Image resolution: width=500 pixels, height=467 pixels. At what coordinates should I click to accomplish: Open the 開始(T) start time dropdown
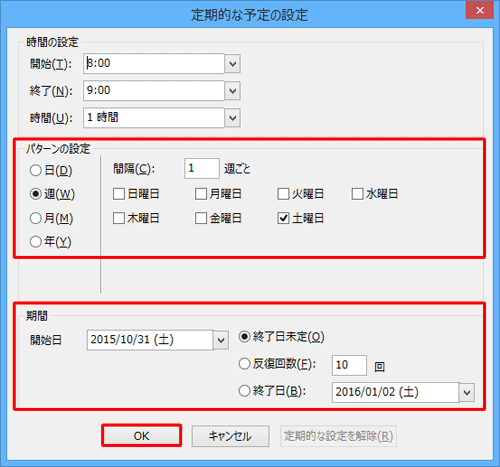pos(233,63)
